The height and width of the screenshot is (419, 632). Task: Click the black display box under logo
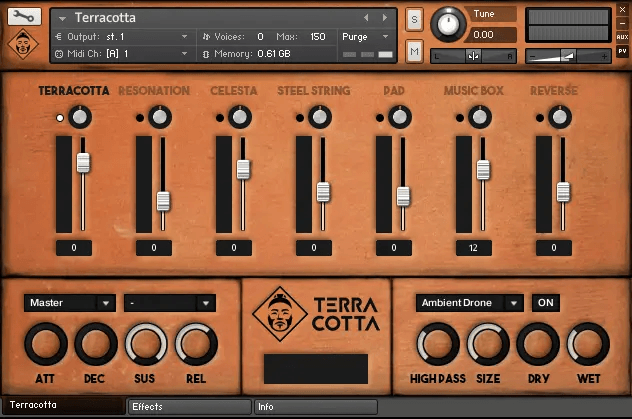click(x=316, y=369)
